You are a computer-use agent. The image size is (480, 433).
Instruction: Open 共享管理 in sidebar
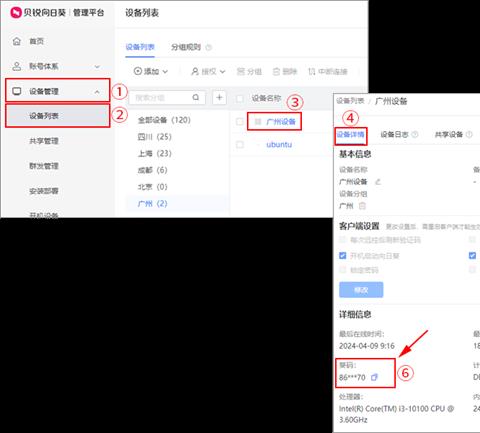click(44, 141)
